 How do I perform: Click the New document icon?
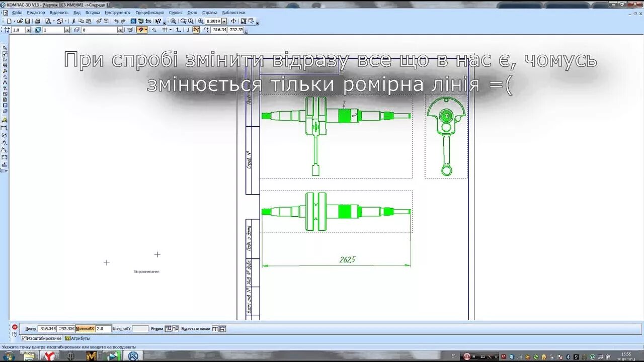pyautogui.click(x=9, y=21)
